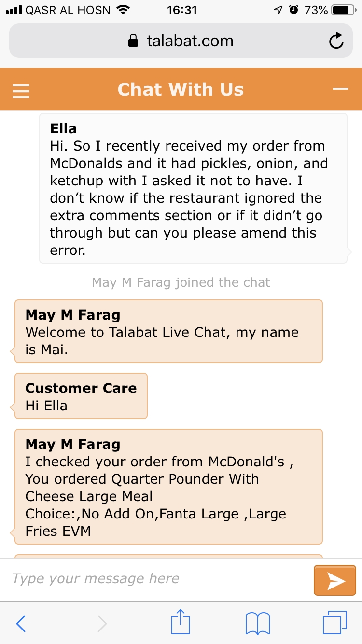Reload the talabat.com page
Viewport: 362px width, 644px height.
point(336,42)
